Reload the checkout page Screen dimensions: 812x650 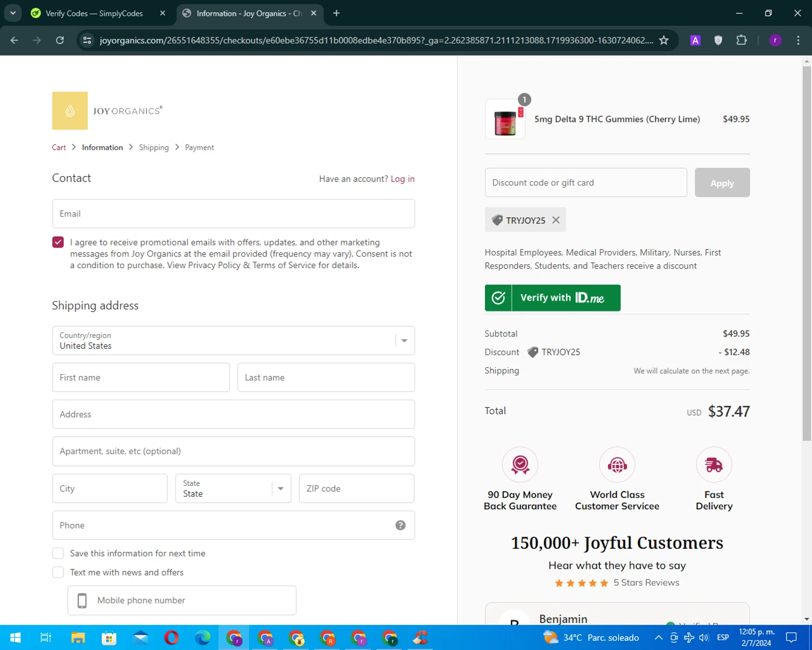(x=60, y=40)
